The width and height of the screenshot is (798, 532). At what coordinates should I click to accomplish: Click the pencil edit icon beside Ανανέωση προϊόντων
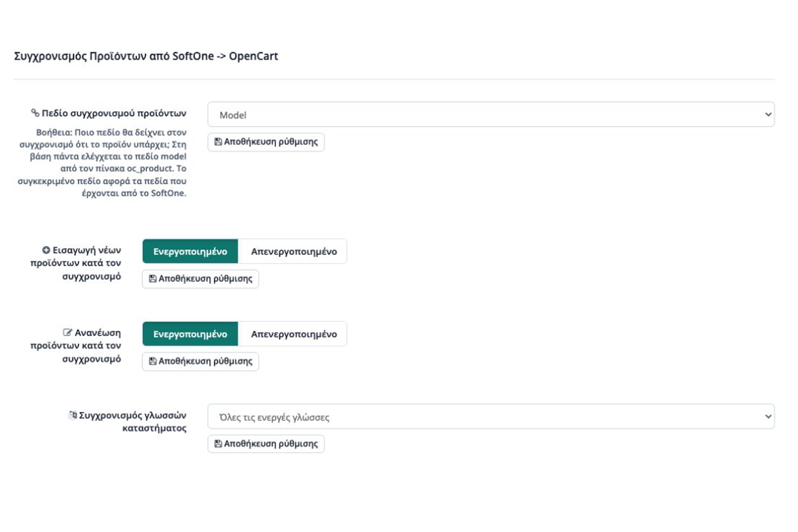point(68,332)
